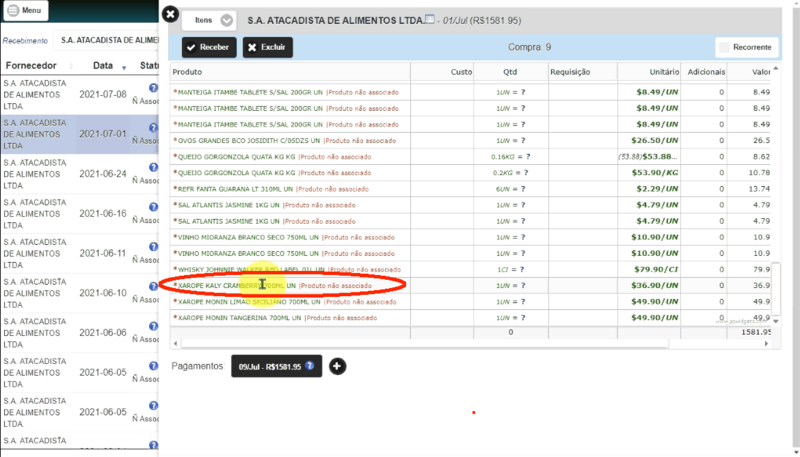Click the horizontal scrollbar of product table

point(424,344)
